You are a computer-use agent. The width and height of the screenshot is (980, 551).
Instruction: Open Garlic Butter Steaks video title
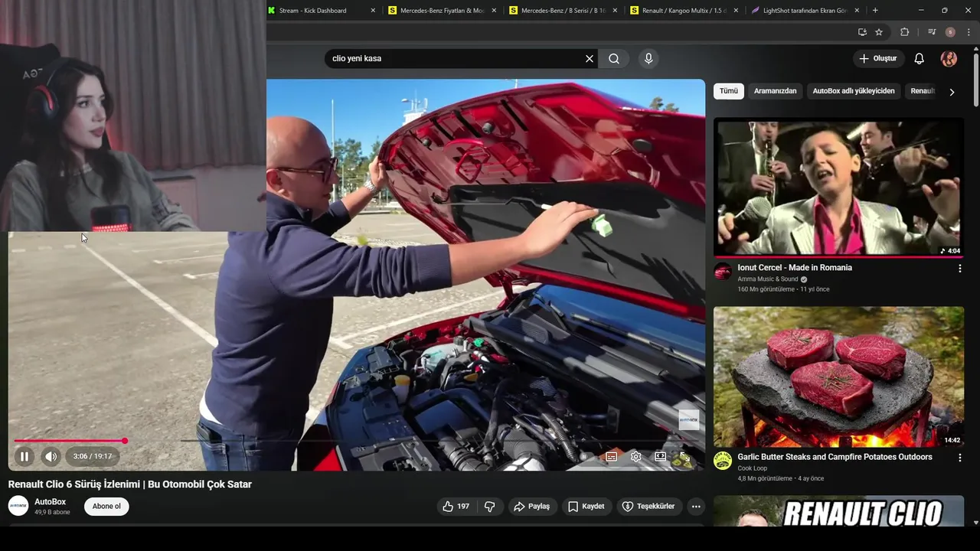[x=835, y=457]
